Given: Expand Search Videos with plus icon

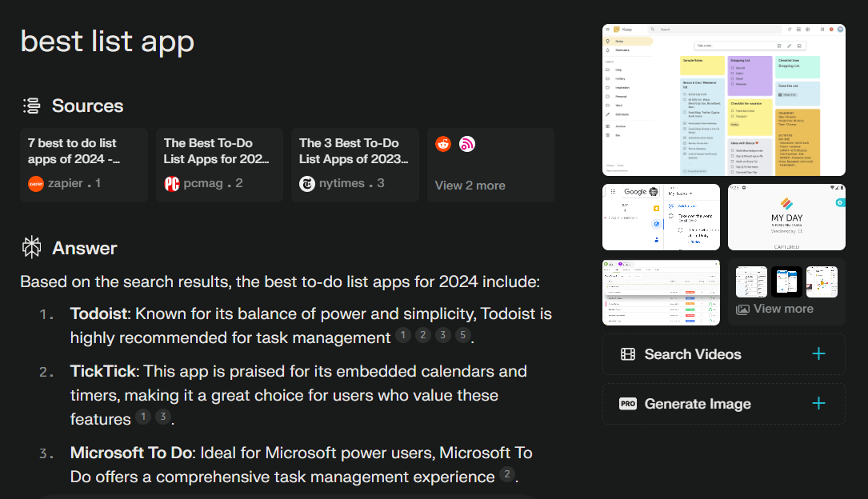Looking at the screenshot, I should [818, 354].
